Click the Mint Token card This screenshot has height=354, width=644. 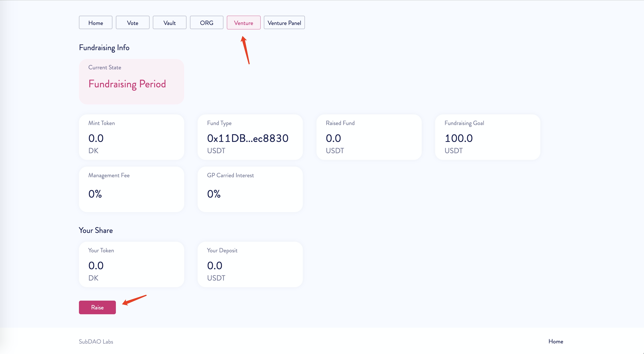[x=132, y=137]
